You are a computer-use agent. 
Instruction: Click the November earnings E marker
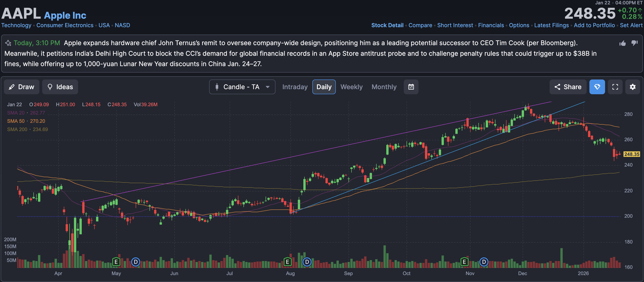464,262
